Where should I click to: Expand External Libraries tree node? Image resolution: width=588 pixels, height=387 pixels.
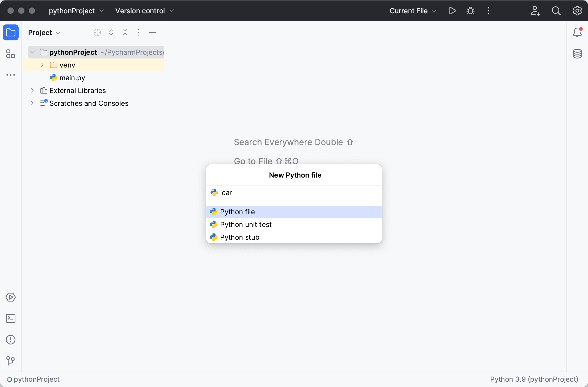coord(32,91)
